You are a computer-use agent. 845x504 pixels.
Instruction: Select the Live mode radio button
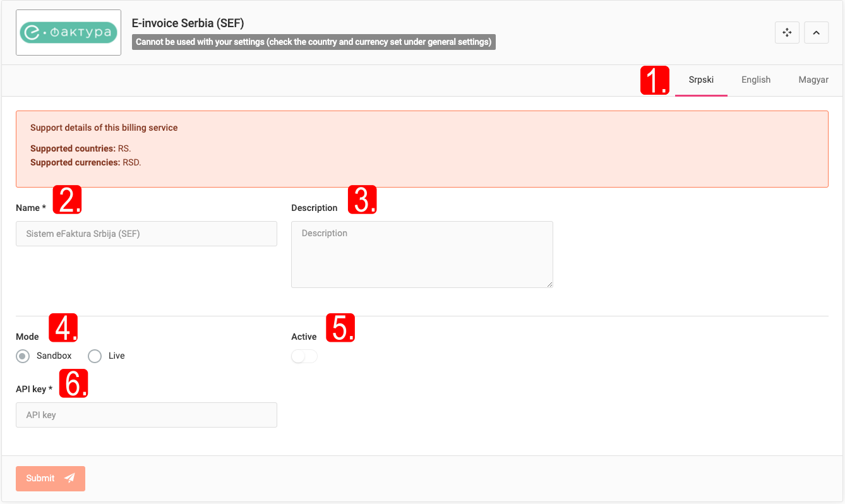click(95, 356)
